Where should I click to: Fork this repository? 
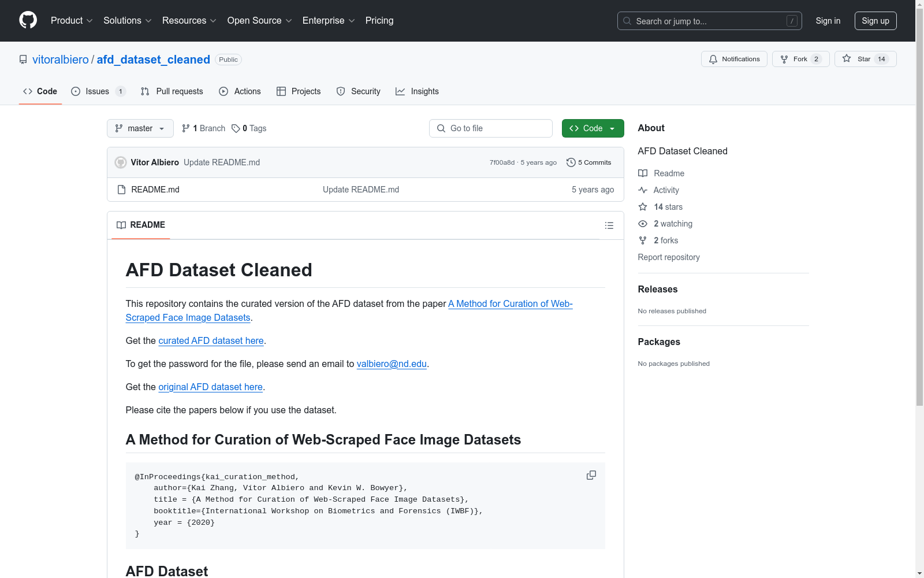pos(801,59)
